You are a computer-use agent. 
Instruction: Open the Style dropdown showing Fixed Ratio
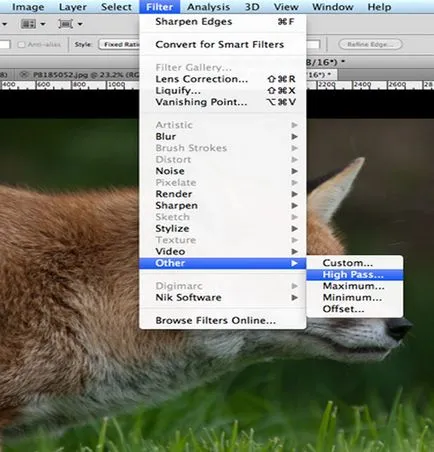tap(119, 44)
